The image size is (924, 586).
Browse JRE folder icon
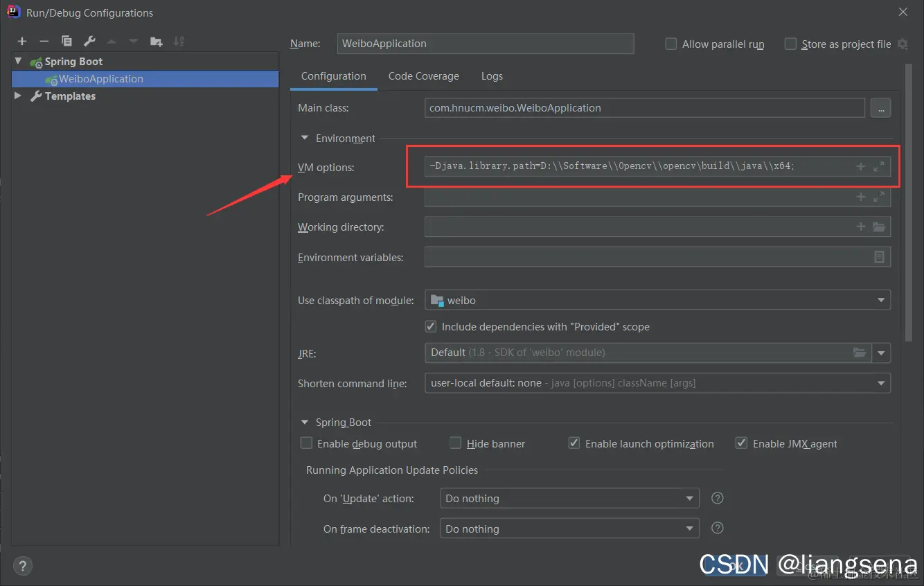[860, 353]
